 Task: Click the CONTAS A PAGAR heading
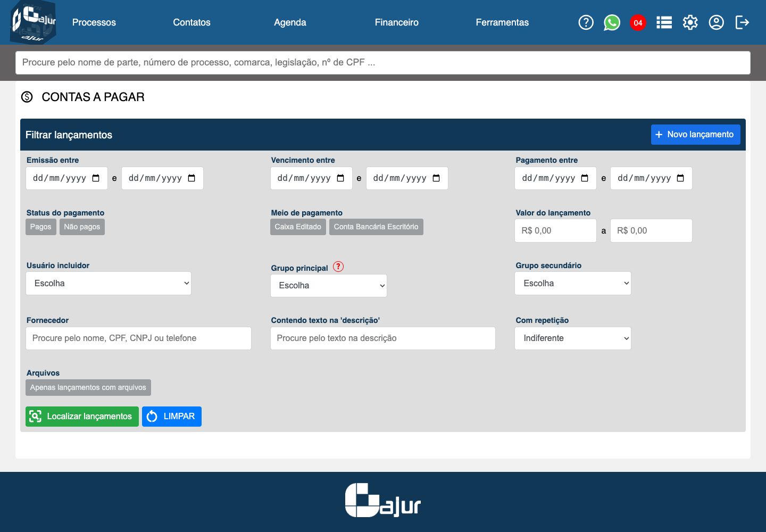93,97
